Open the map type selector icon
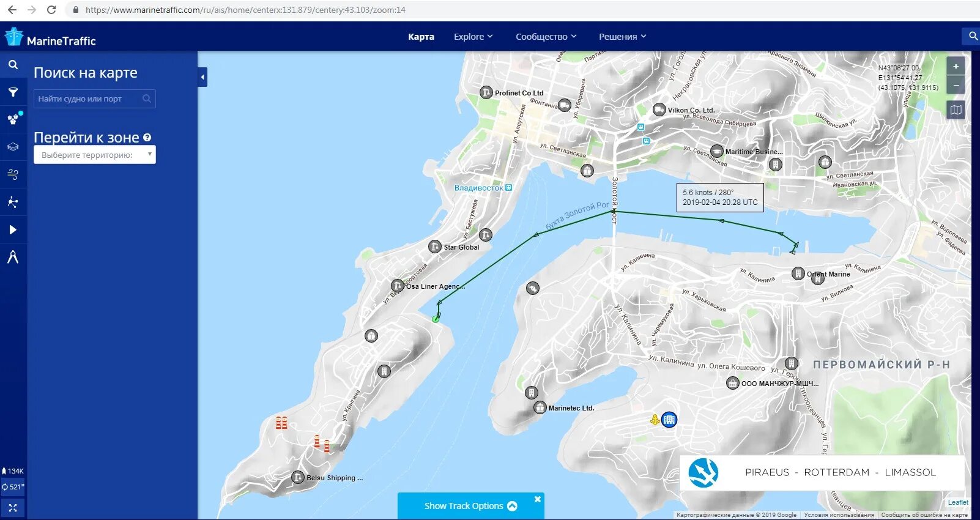 956,110
